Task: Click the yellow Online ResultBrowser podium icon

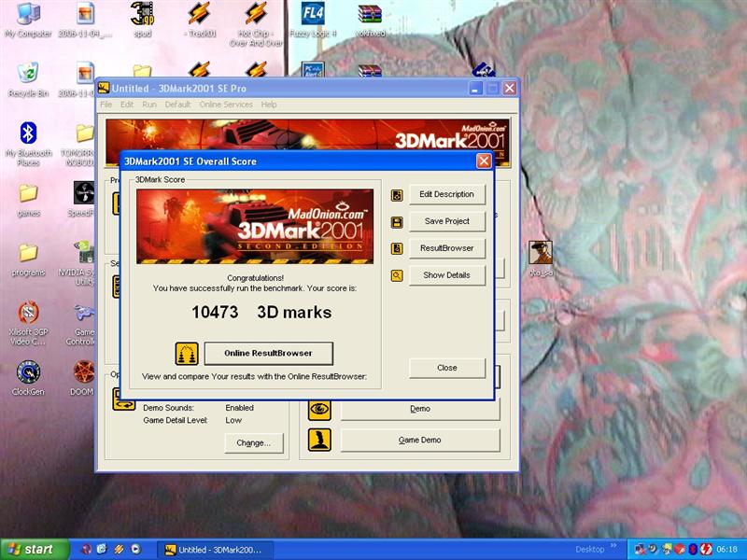Action: [187, 354]
